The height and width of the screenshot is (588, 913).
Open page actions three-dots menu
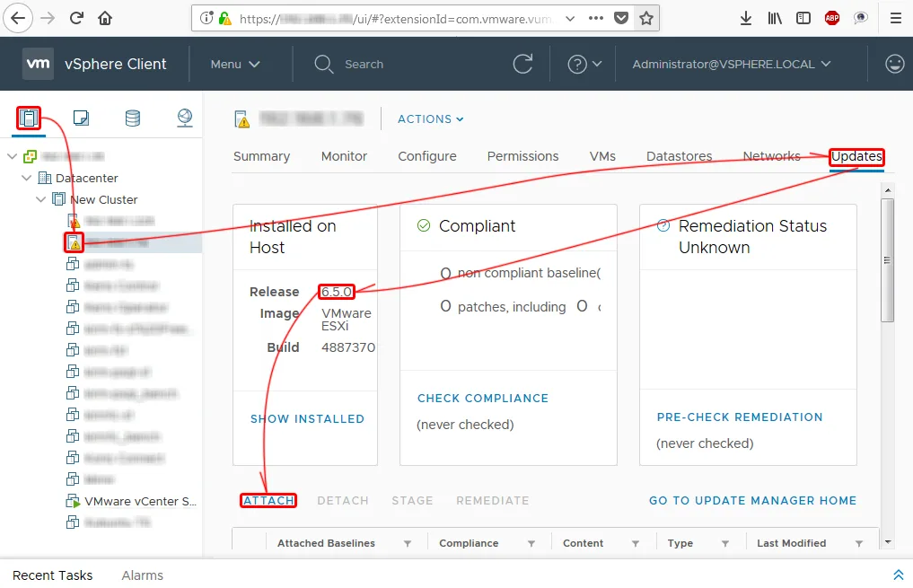[x=596, y=19]
